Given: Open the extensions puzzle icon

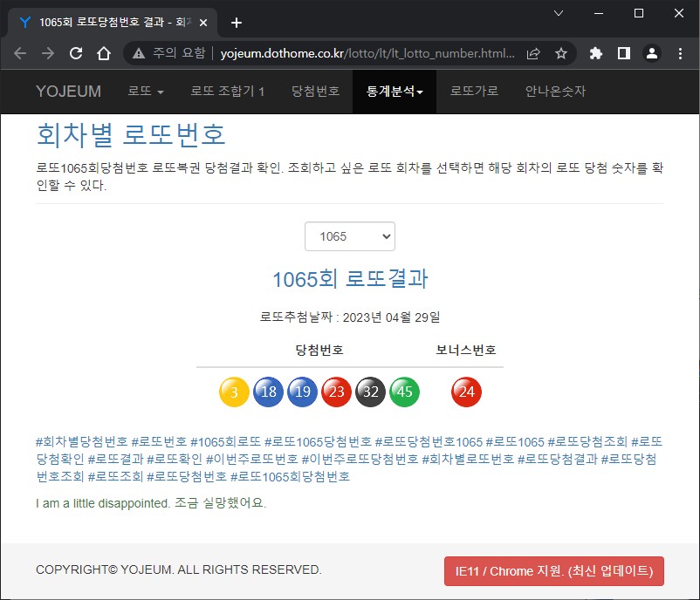Looking at the screenshot, I should tap(595, 53).
